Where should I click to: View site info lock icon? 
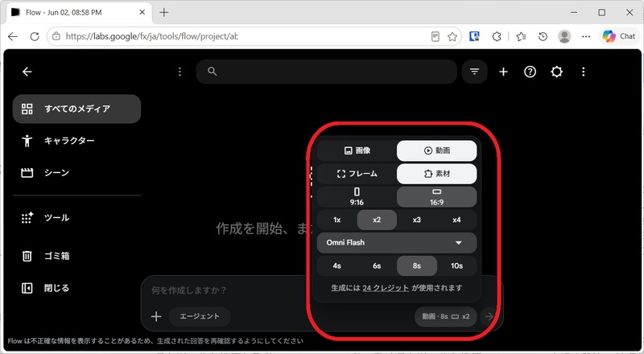[x=56, y=36]
